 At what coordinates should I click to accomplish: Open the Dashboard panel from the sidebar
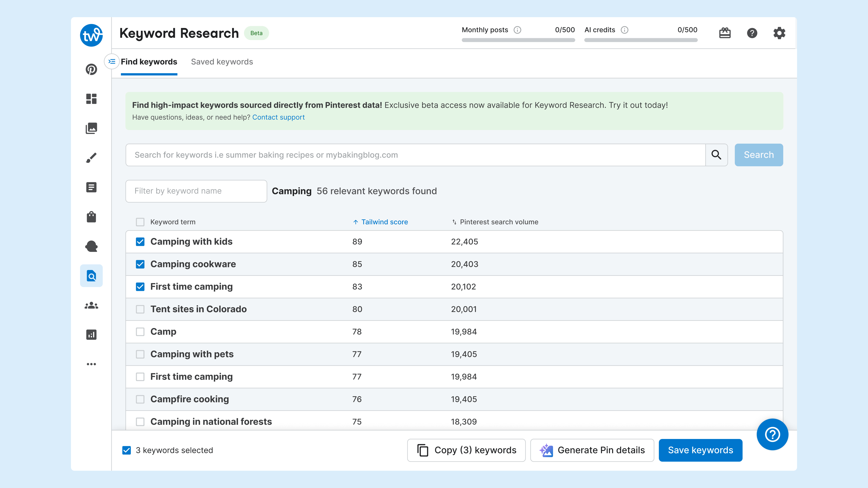pyautogui.click(x=91, y=99)
